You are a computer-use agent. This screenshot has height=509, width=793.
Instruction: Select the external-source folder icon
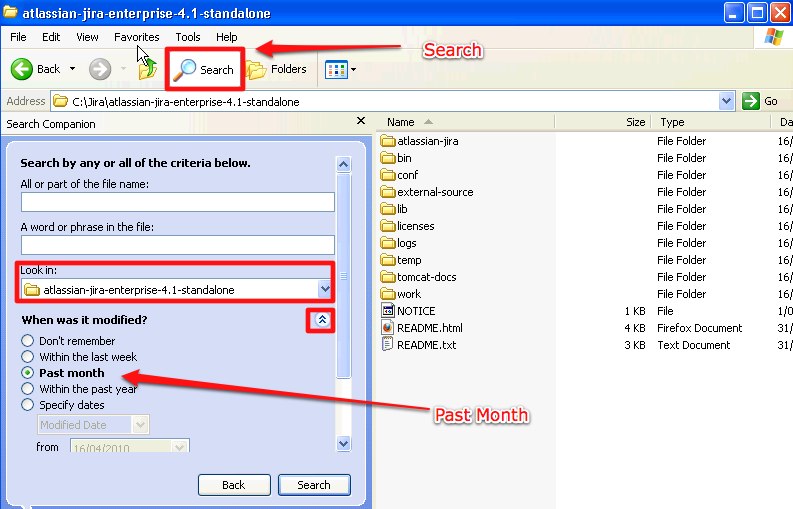(x=388, y=192)
